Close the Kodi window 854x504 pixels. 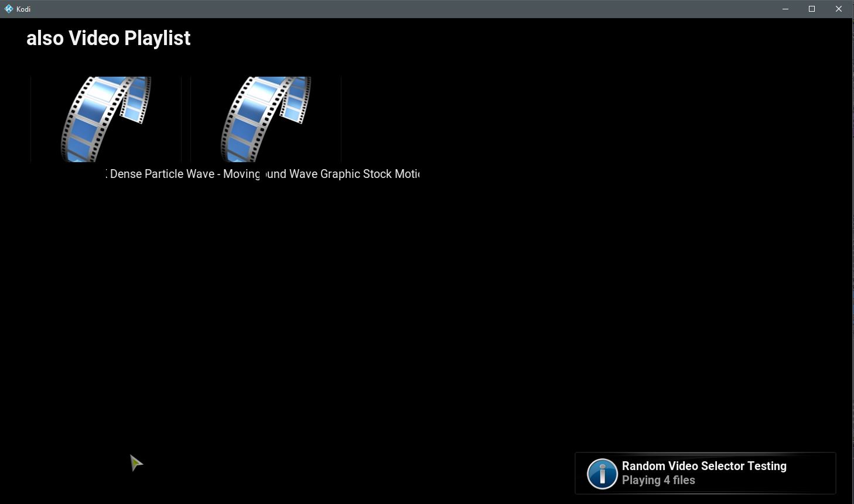pos(839,9)
